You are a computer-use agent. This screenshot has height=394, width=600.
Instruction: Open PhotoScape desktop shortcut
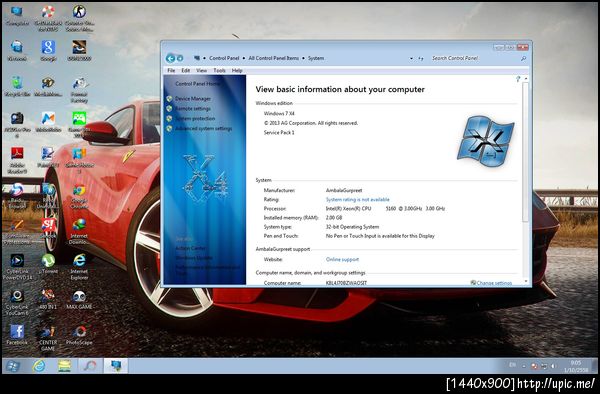point(79,335)
